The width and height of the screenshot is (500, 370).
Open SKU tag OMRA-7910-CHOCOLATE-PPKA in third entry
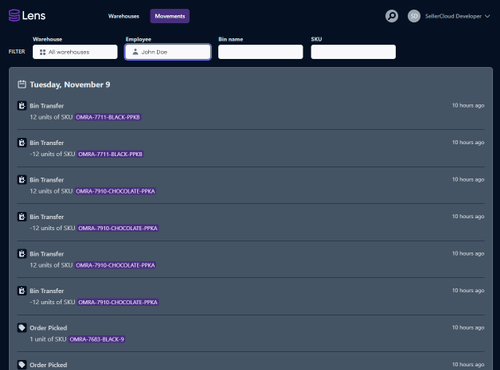click(x=115, y=191)
